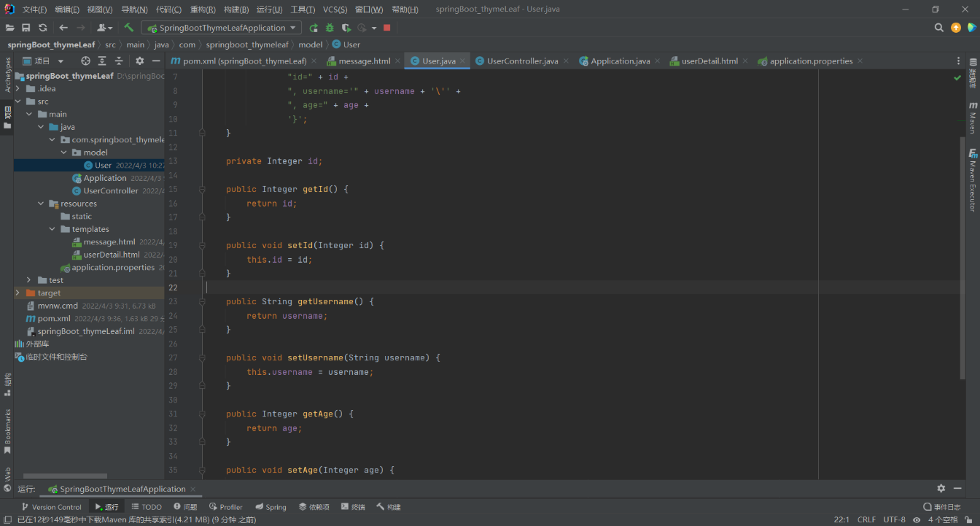Toggle fold marker at setId method line 19
Viewport: 980px width, 526px height.
point(202,245)
